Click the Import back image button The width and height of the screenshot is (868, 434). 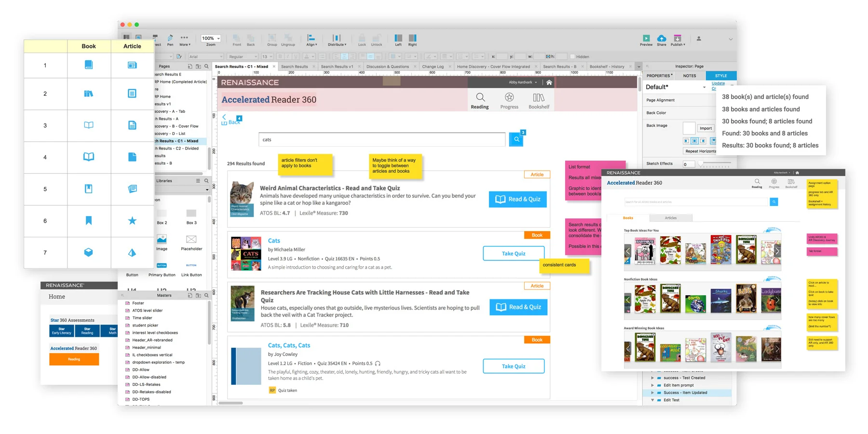pos(705,128)
